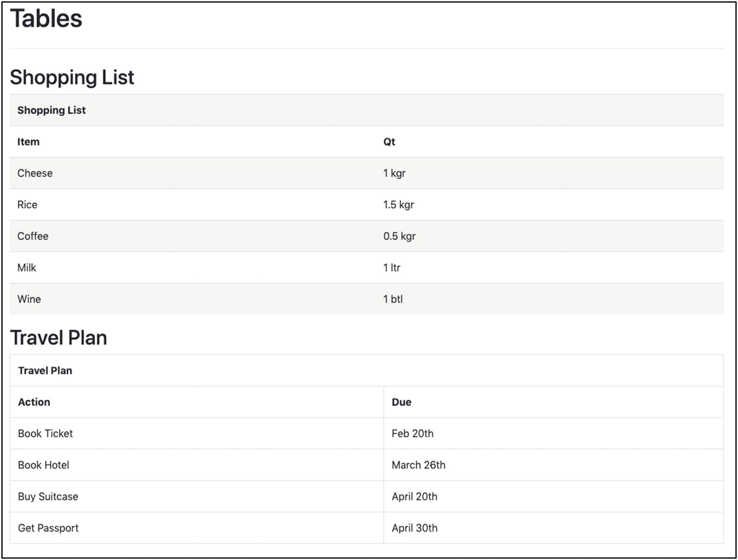Click the Due column header
738x560 pixels.
pos(401,402)
